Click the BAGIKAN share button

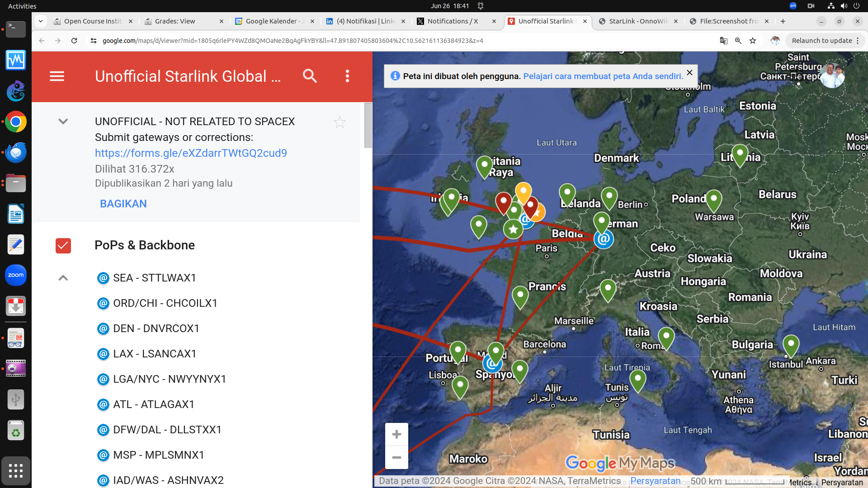click(x=123, y=204)
